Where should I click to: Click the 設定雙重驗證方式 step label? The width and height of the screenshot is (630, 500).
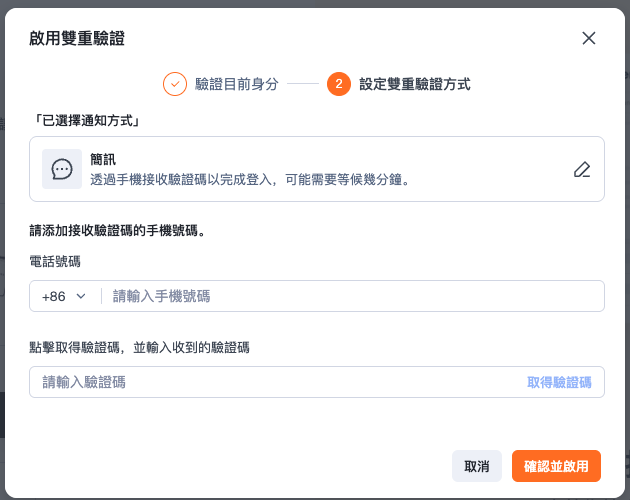click(415, 84)
